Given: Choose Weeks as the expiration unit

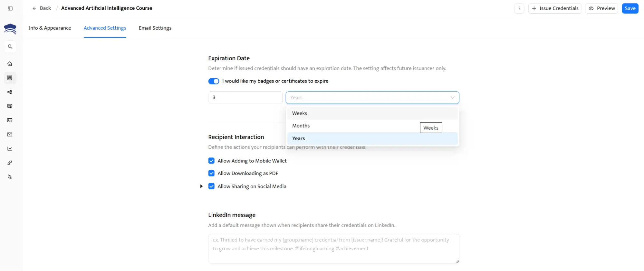Looking at the screenshot, I should [299, 113].
